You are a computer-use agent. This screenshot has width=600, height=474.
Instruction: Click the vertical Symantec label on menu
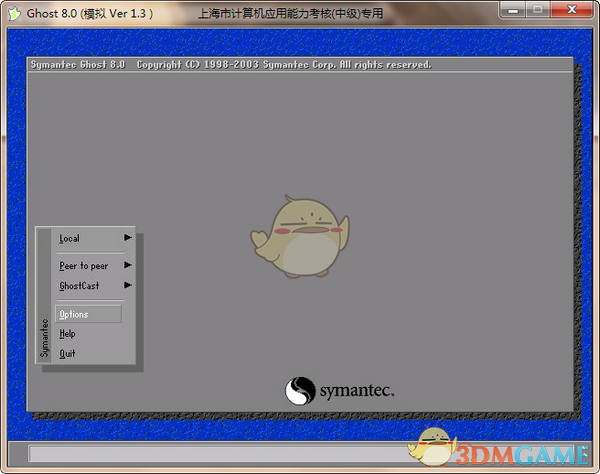click(44, 338)
